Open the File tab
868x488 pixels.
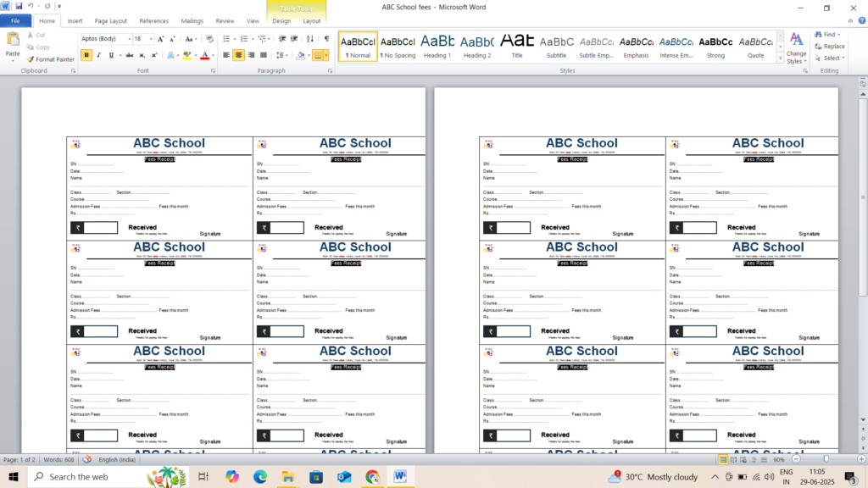15,21
